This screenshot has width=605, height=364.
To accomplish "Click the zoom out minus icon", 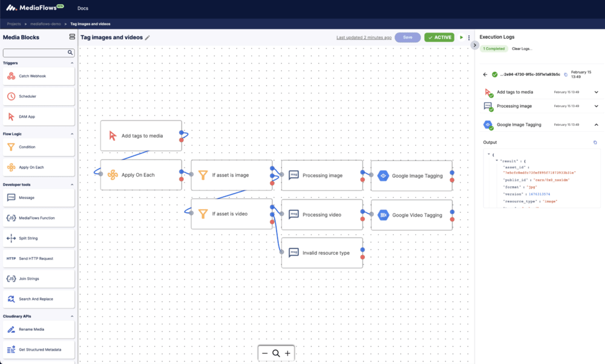I will tap(264, 353).
